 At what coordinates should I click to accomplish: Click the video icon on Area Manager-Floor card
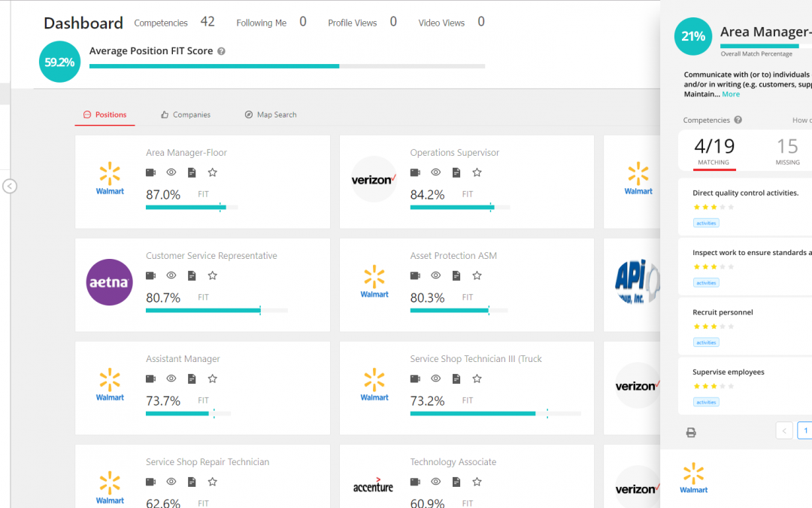pos(150,172)
